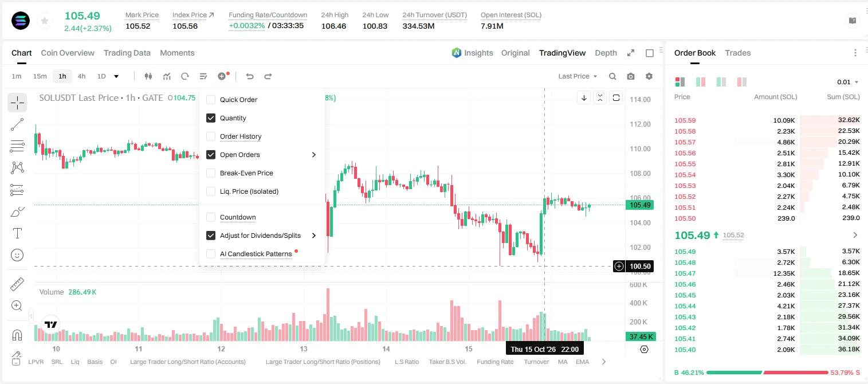868x384 pixels.
Task: Select the 15m timeframe button
Action: click(x=40, y=76)
